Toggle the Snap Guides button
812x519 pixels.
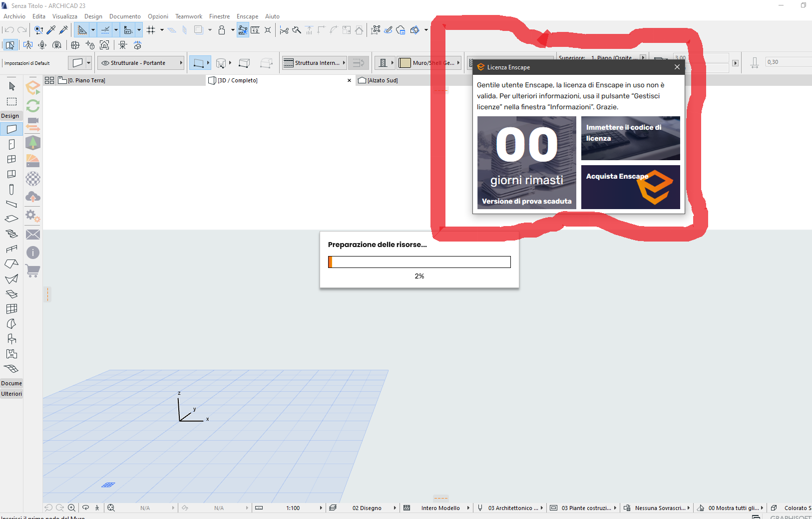[105, 30]
